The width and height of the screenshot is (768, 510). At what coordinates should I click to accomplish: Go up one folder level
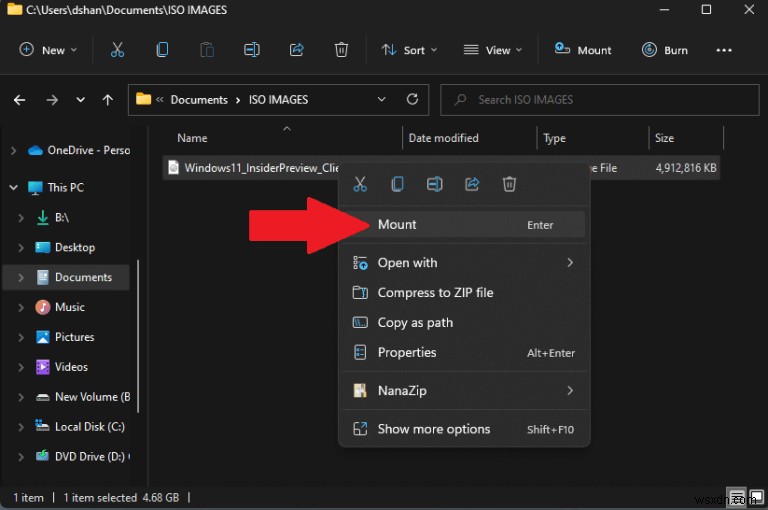pos(108,100)
